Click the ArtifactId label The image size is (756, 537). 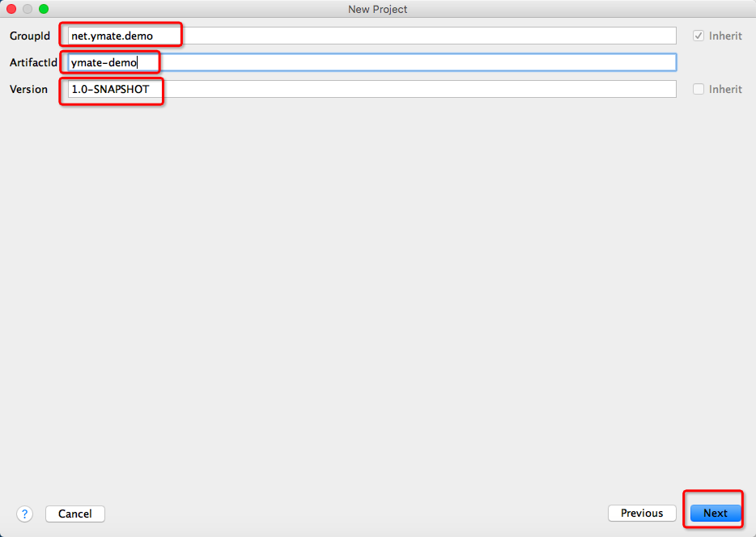[x=33, y=62]
